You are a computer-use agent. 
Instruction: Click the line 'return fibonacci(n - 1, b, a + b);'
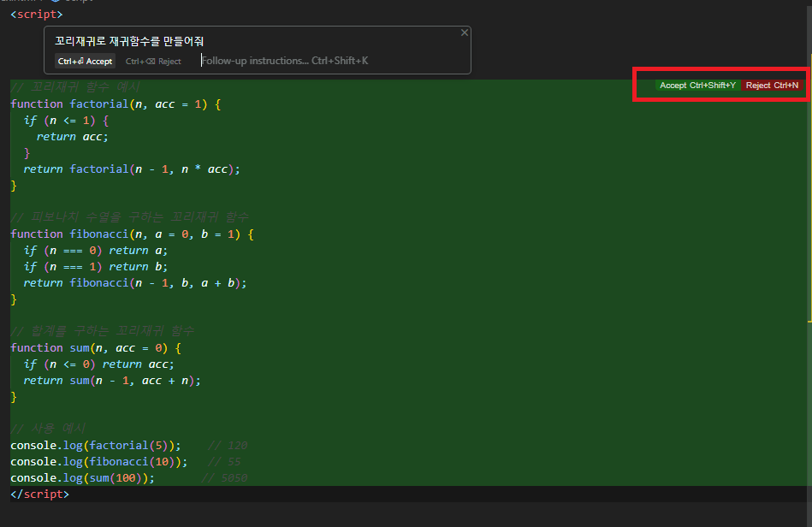(x=134, y=282)
